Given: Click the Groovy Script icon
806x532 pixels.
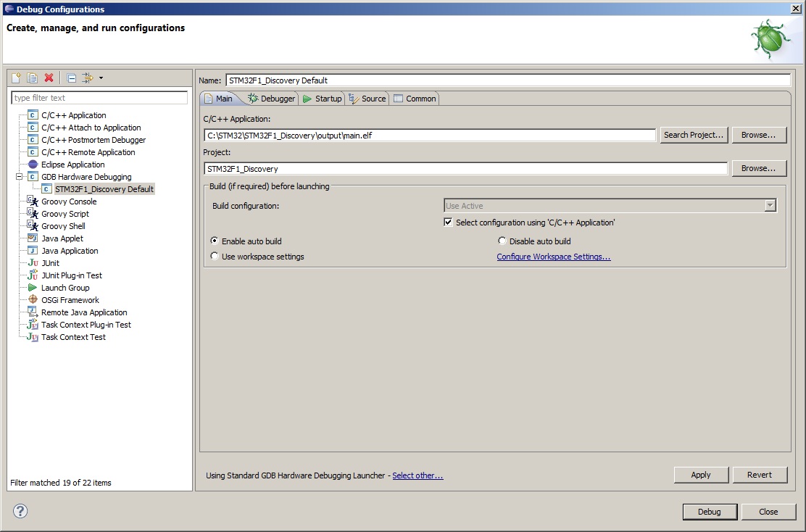Looking at the screenshot, I should pos(33,213).
